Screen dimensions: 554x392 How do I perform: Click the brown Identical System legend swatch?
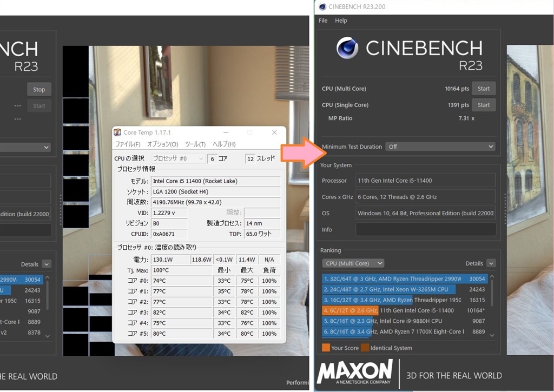365,348
